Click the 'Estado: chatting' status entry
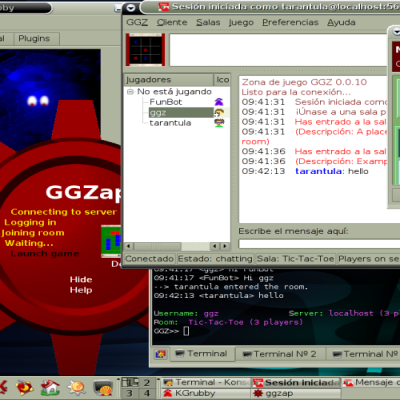This screenshot has height=400, width=400. tap(215, 259)
